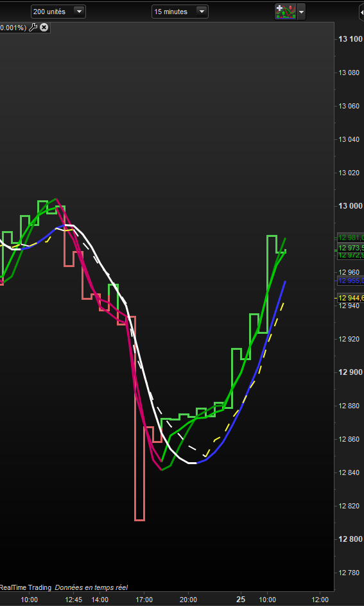Click the 12:45 time axis label
364x606 pixels.
pos(73,600)
